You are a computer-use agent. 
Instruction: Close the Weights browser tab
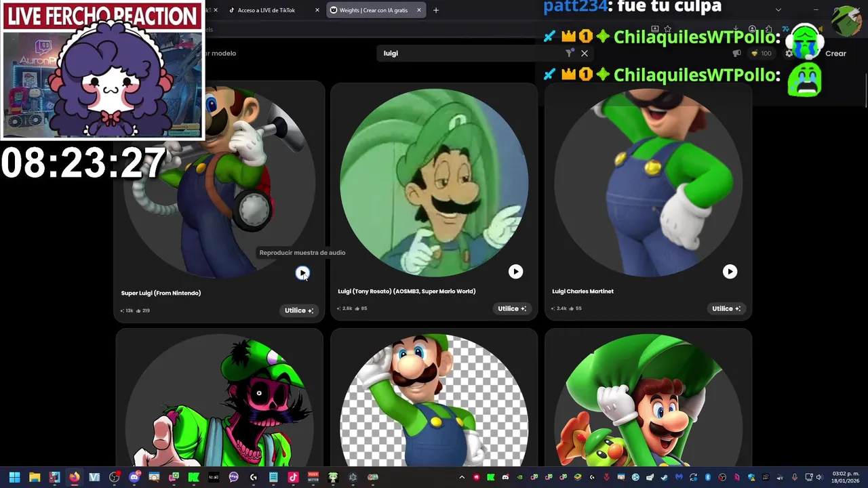(x=419, y=10)
